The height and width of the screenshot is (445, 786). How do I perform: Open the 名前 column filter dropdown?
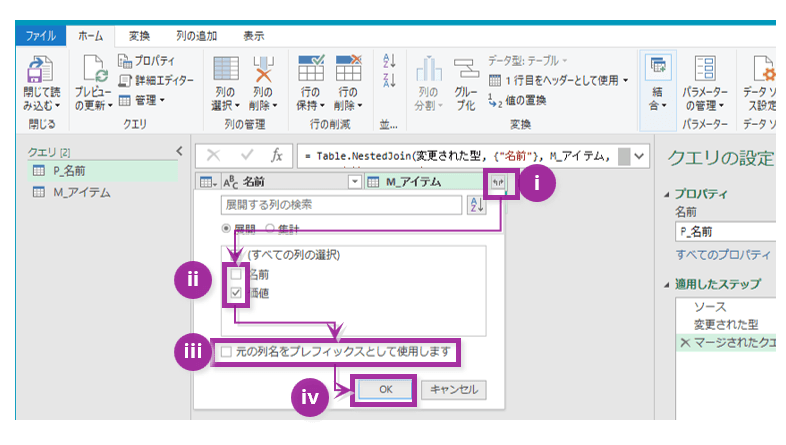(353, 181)
